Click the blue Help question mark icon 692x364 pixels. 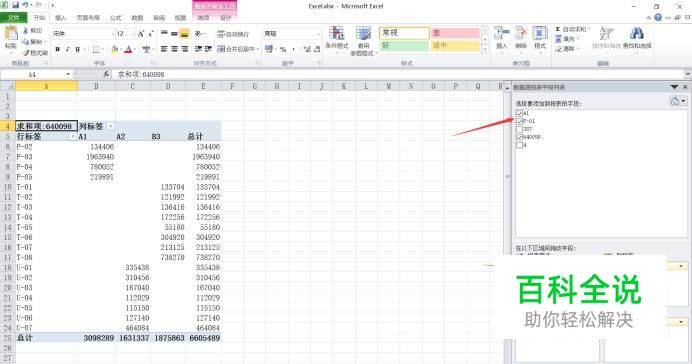tap(658, 18)
